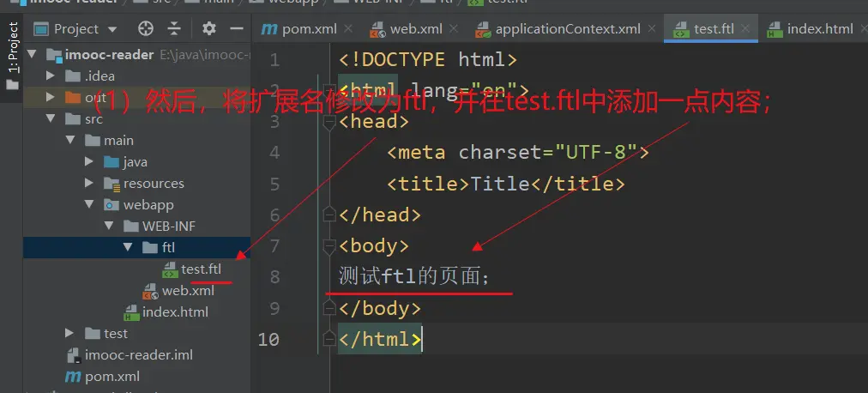Select the webapp folder icon
The height and width of the screenshot is (393, 868).
[112, 205]
